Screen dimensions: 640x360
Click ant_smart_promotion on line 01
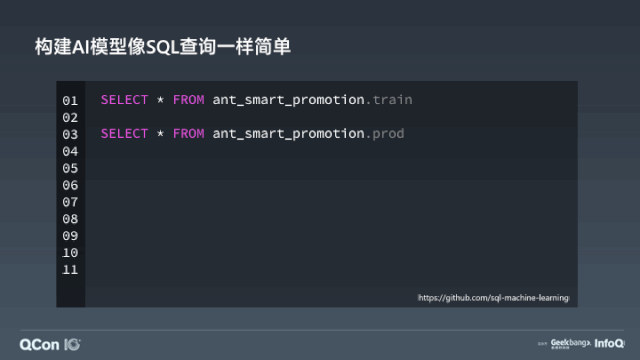[289, 100]
